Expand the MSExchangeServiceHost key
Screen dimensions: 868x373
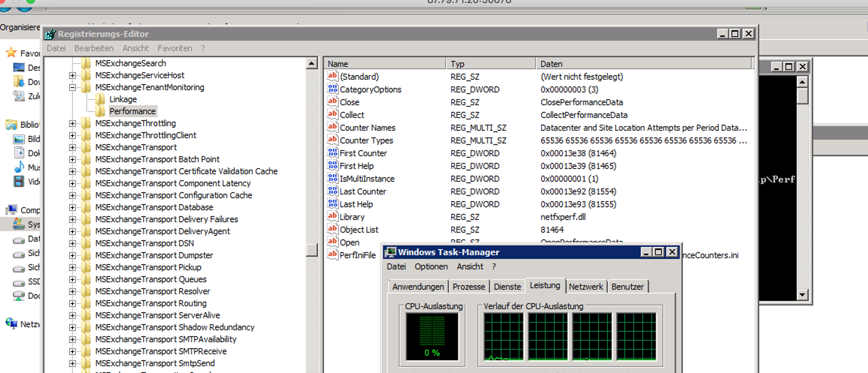[x=72, y=75]
